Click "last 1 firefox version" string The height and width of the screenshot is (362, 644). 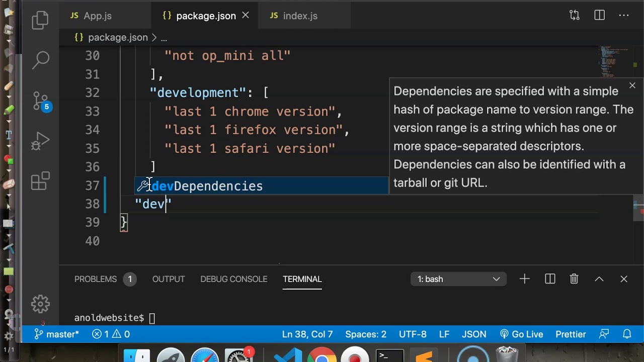(254, 130)
